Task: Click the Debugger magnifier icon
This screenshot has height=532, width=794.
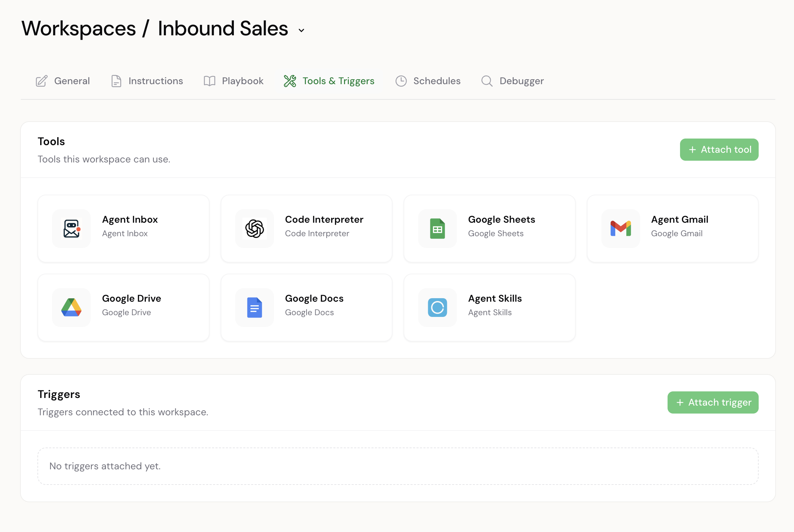Action: pyautogui.click(x=486, y=81)
